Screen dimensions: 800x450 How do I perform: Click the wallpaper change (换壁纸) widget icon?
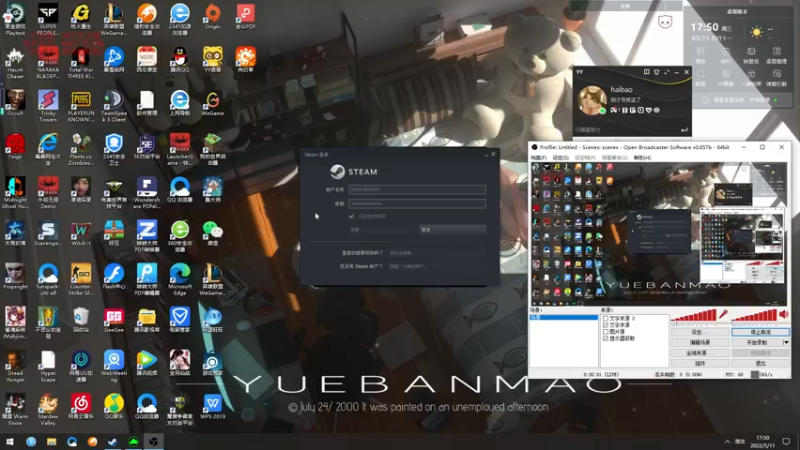click(751, 55)
